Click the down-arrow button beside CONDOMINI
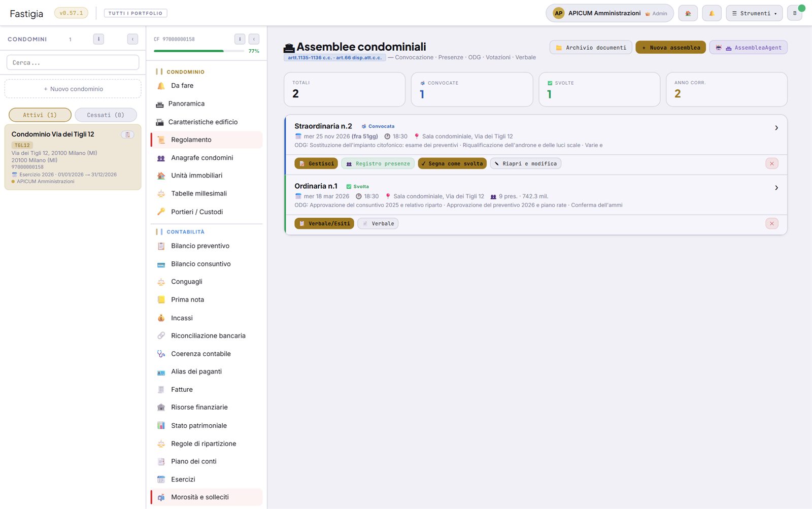 [98, 39]
